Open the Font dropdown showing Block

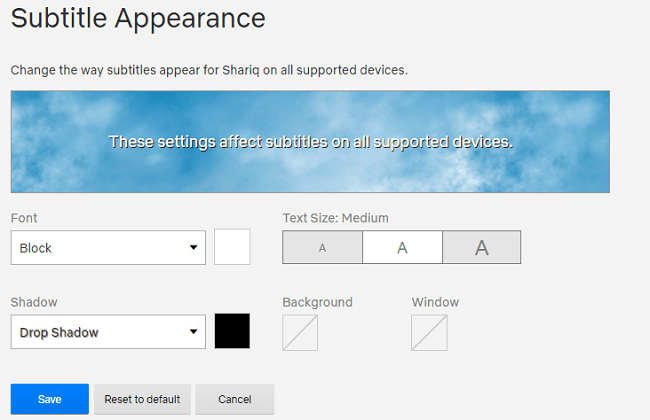pos(108,248)
